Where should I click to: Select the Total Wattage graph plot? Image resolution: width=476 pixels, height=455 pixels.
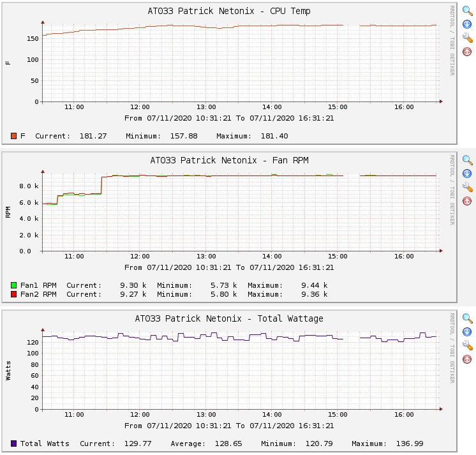pos(240,370)
